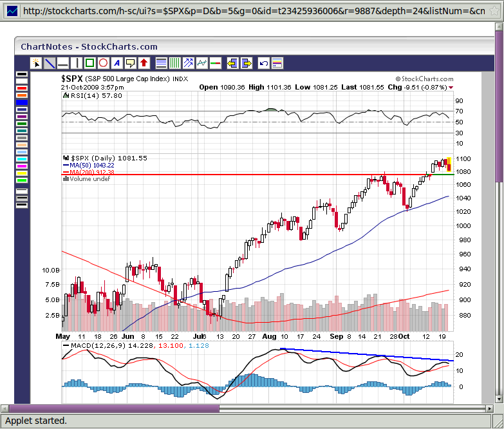Viewport: 504px width, 429px height.
Task: Select the red circle shape tool
Action: [104, 63]
